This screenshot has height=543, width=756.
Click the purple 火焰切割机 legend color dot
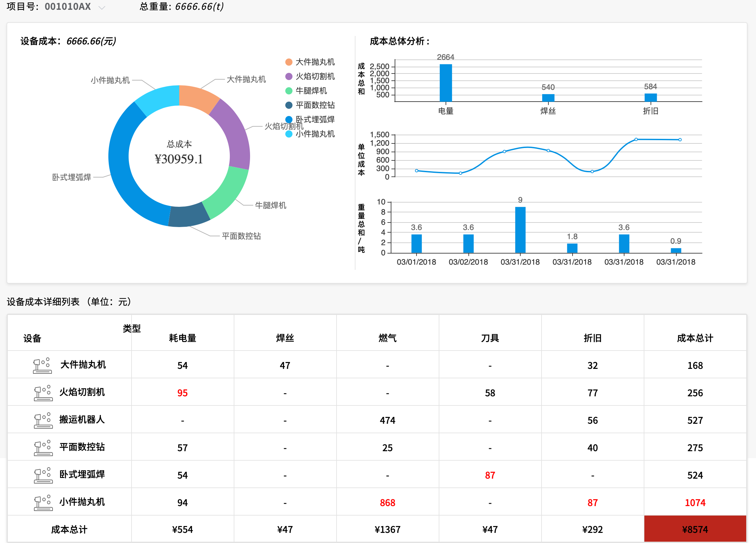coord(289,76)
